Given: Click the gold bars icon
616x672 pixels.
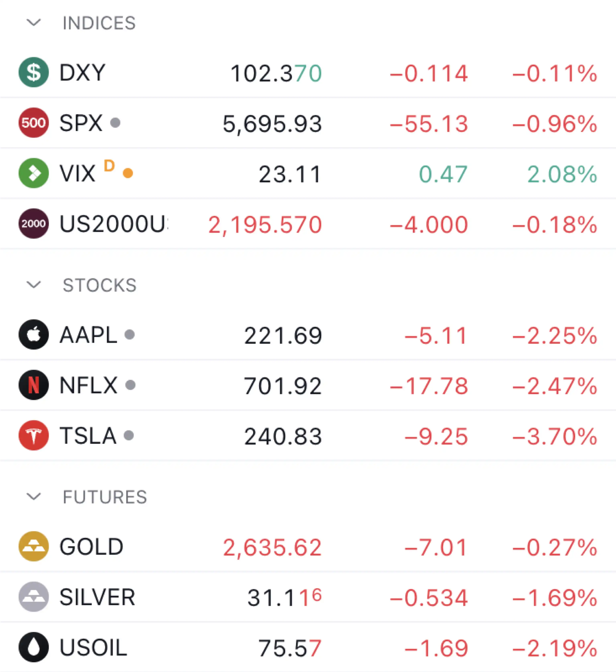Looking at the screenshot, I should tap(33, 546).
